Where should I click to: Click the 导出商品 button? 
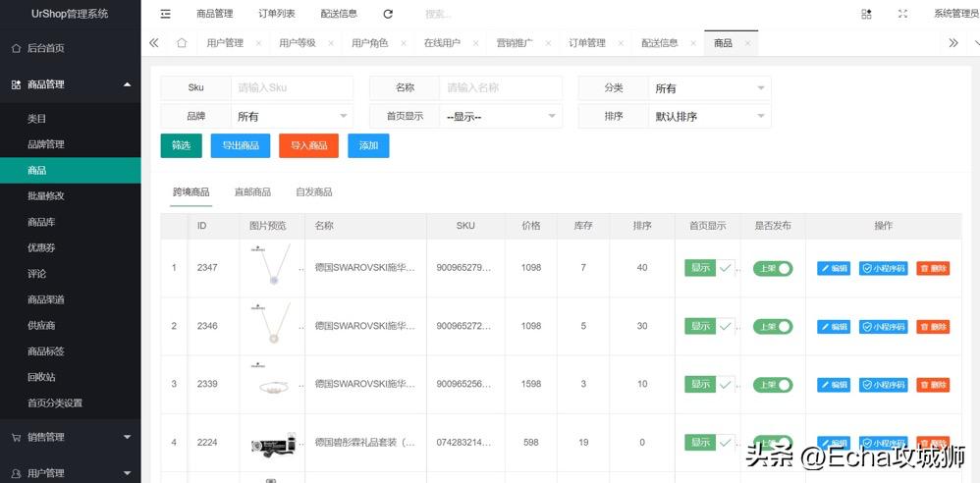[x=240, y=145]
